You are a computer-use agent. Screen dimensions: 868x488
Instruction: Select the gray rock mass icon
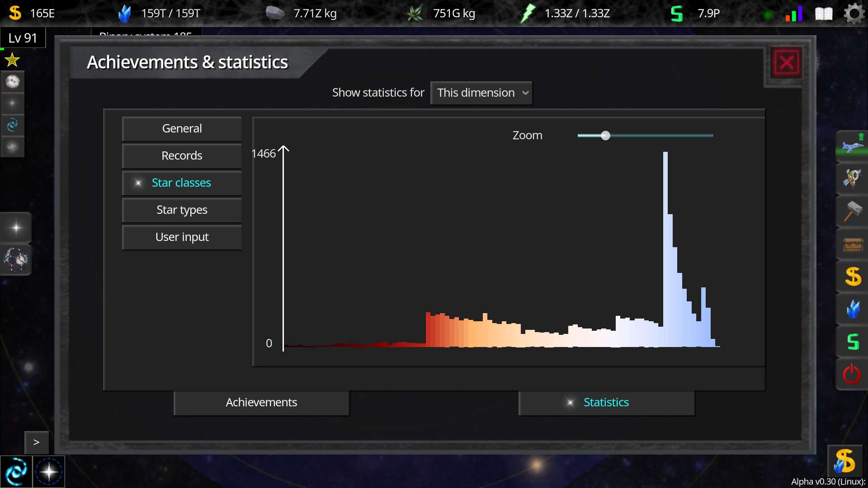(x=274, y=13)
